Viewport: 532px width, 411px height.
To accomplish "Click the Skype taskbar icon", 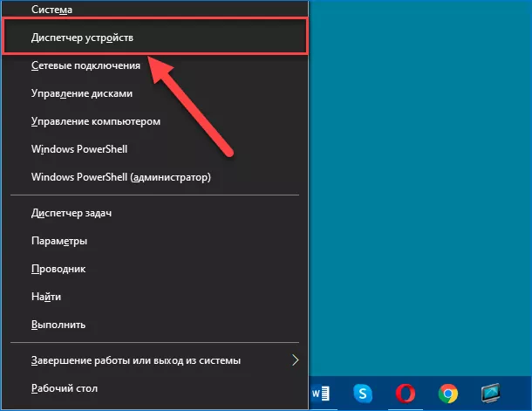I will click(361, 393).
